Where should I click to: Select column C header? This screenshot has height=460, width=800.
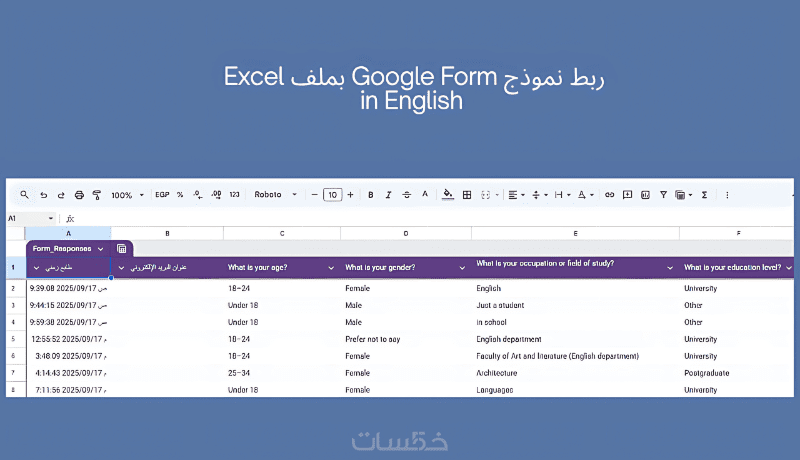coord(282,233)
